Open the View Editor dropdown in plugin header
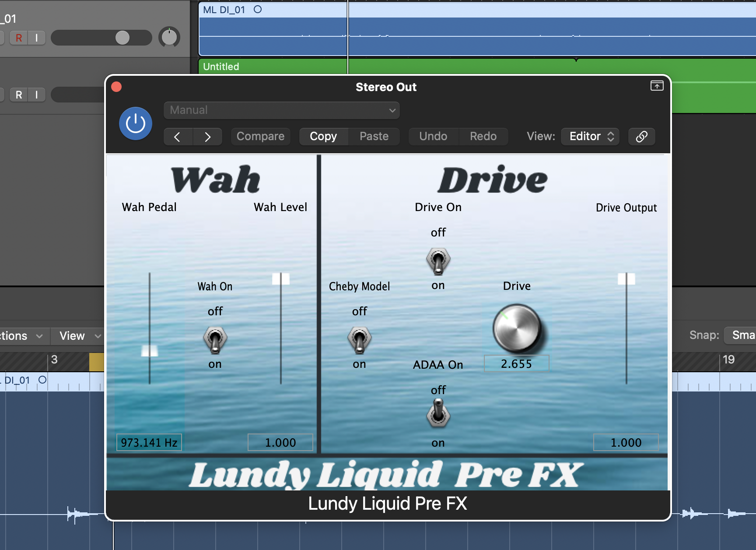This screenshot has height=550, width=756. click(x=590, y=137)
